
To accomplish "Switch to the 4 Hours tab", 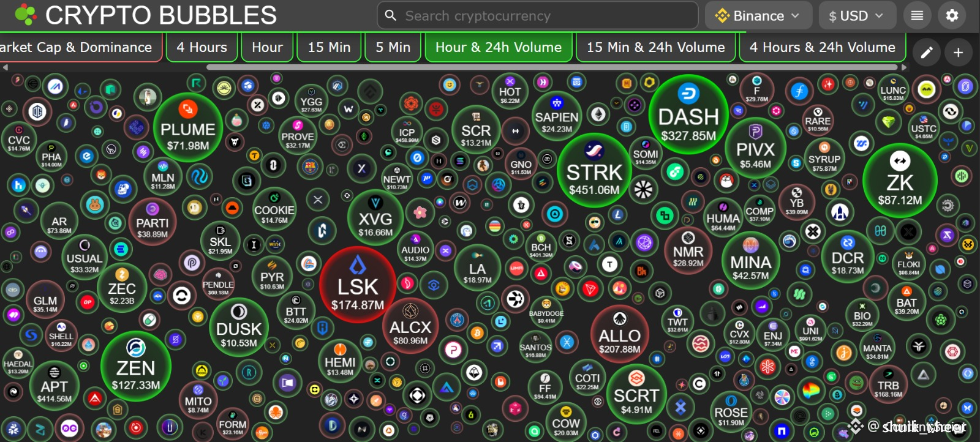I will click(202, 47).
